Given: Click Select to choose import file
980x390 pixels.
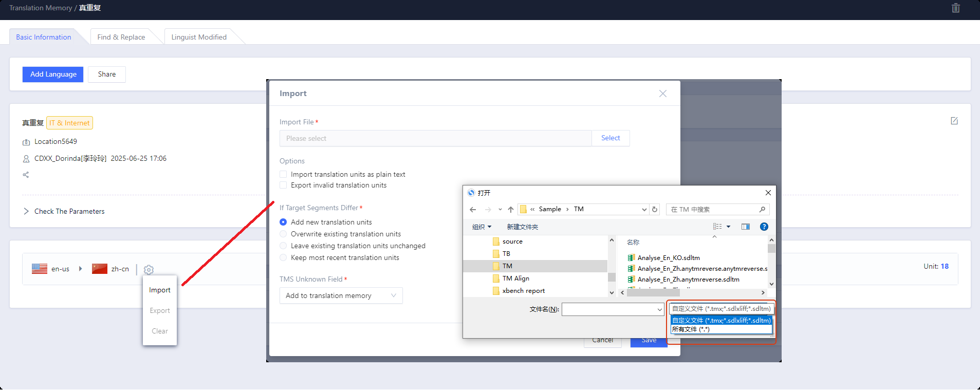Looking at the screenshot, I should coord(611,138).
